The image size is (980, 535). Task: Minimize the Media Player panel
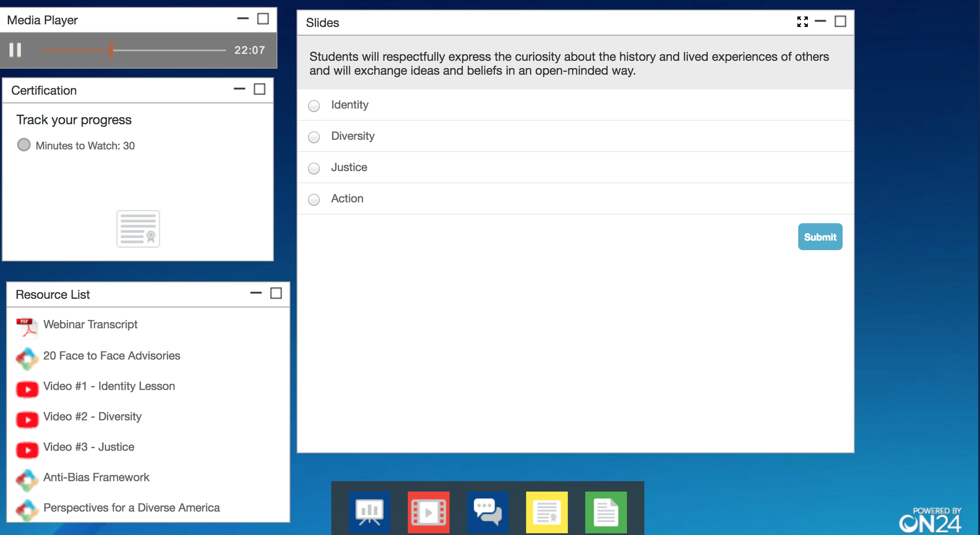coord(243,19)
